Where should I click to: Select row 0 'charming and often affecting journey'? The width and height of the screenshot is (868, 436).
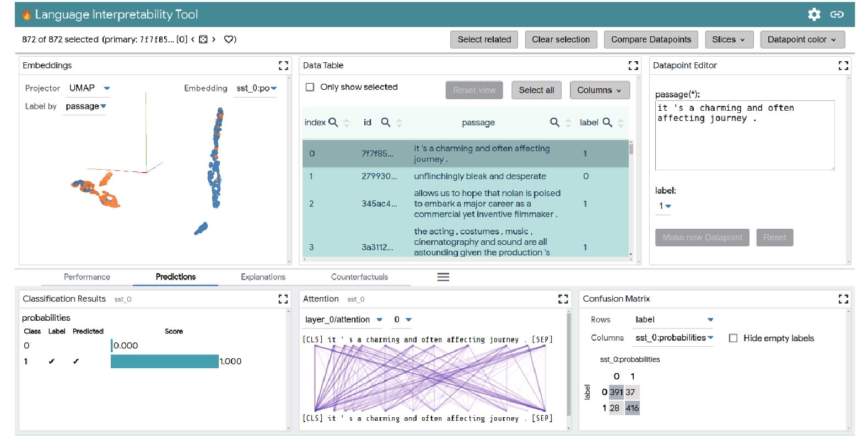click(465, 154)
